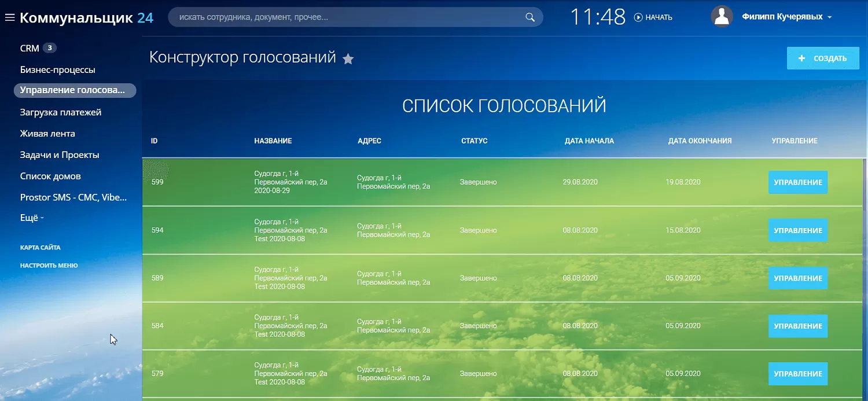Viewport: 868px width, 401px height.
Task: Open the user avatar picture
Action: point(722,16)
